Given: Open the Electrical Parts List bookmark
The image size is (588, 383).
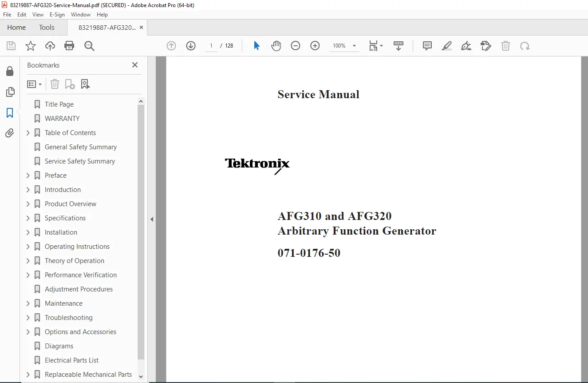Looking at the screenshot, I should pyautogui.click(x=71, y=360).
